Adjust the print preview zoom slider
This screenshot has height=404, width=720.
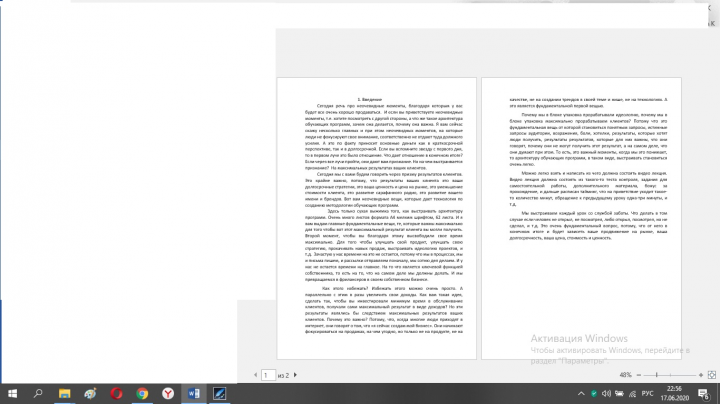click(657, 375)
